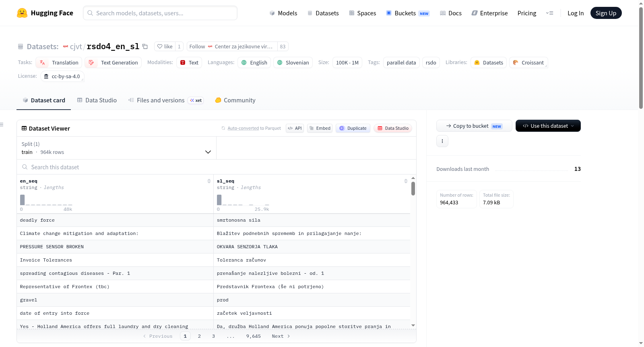Screen dimensions: 644x347
Task: Sort the en_seq column
Action: (x=209, y=181)
